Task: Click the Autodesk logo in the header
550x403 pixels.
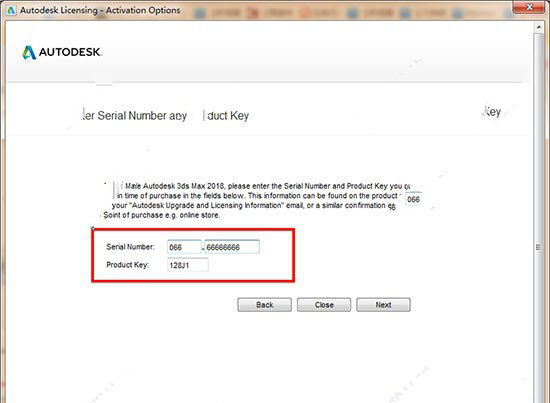Action: [62, 52]
